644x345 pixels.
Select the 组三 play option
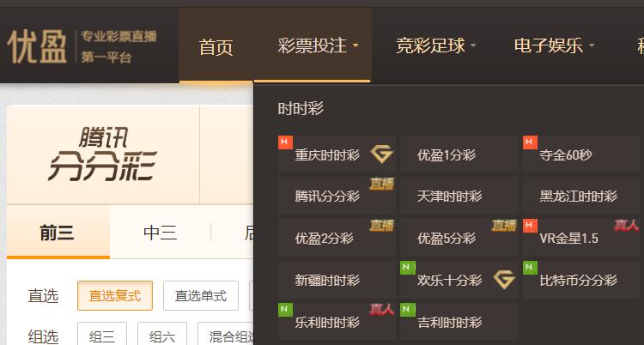click(102, 336)
